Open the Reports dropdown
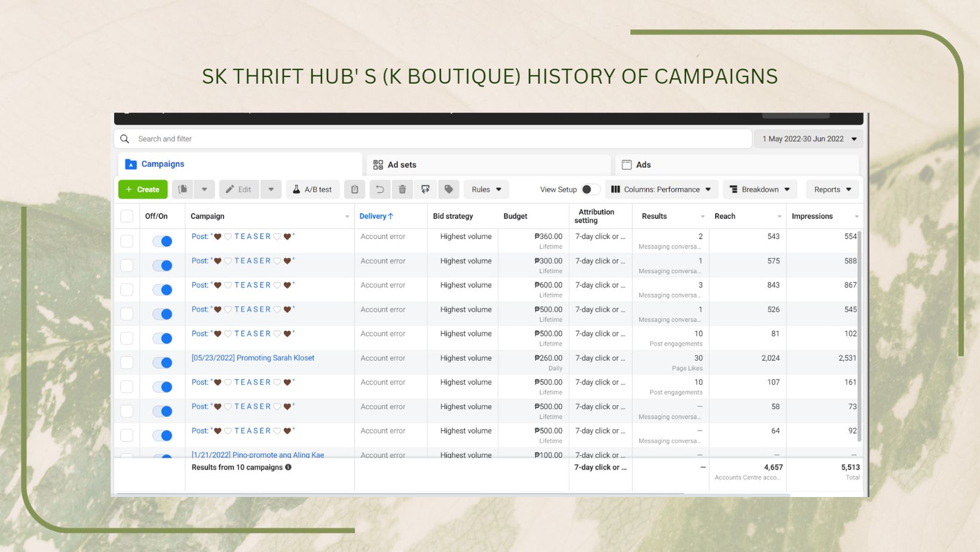The image size is (980, 552). coord(832,189)
